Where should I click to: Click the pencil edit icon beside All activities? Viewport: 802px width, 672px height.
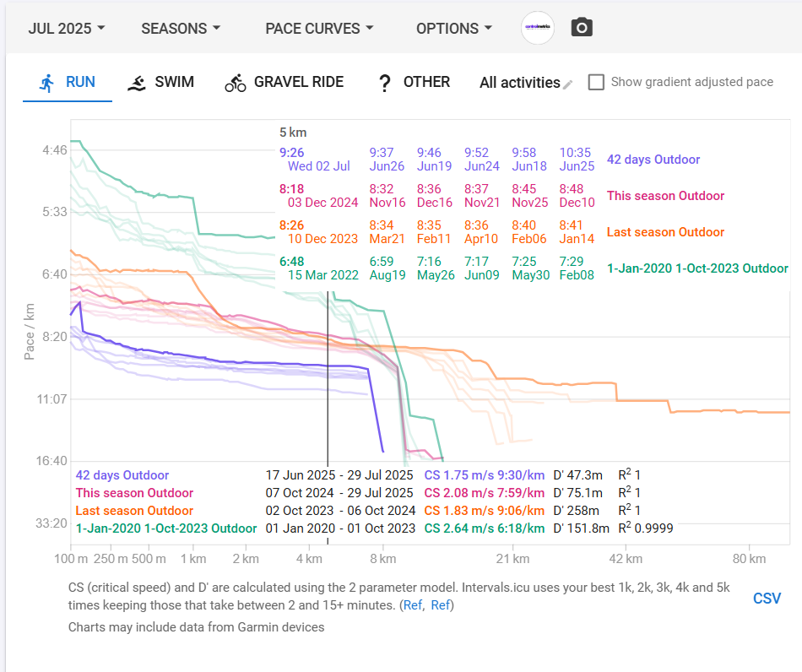tap(568, 84)
